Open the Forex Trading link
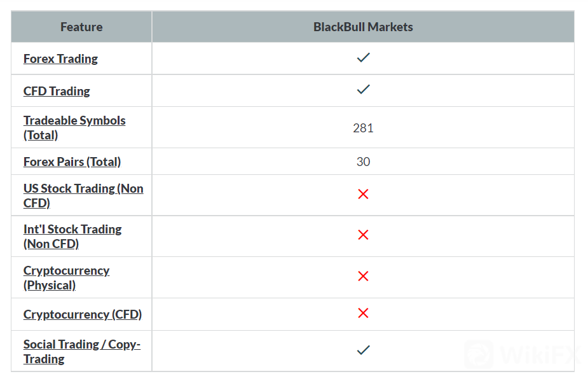Image resolution: width=588 pixels, height=381 pixels. coord(60,59)
